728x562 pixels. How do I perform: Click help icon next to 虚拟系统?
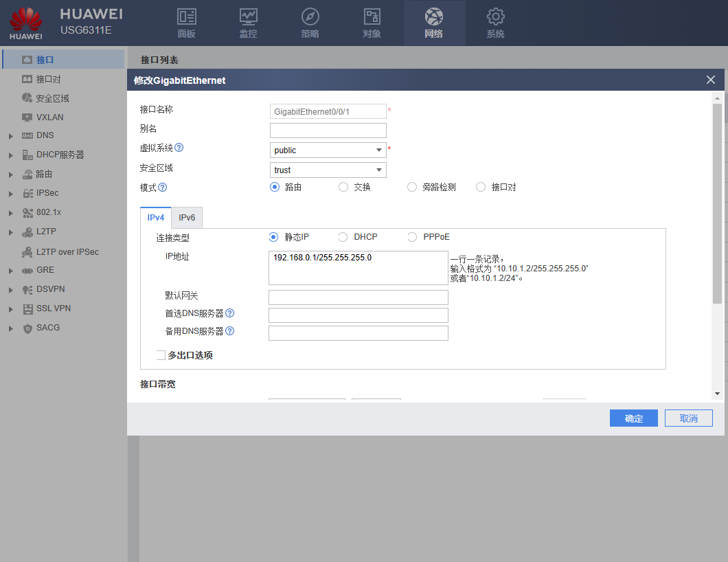(179, 148)
